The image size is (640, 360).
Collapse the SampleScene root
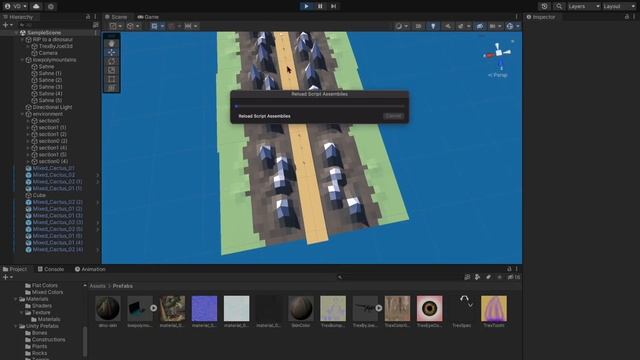17,33
